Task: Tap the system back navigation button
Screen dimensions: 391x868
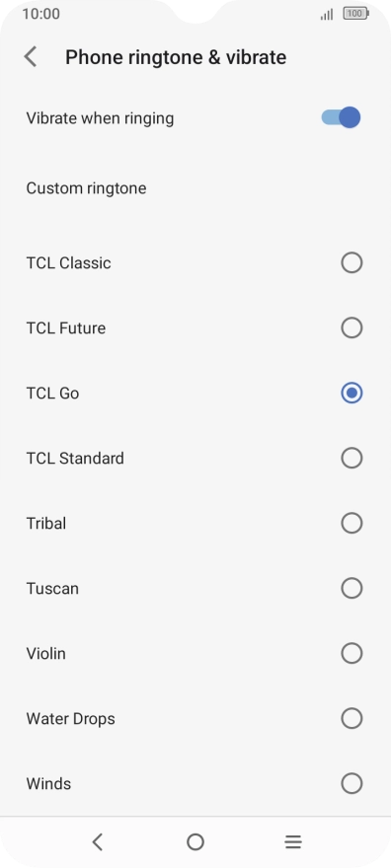Action: [x=98, y=842]
